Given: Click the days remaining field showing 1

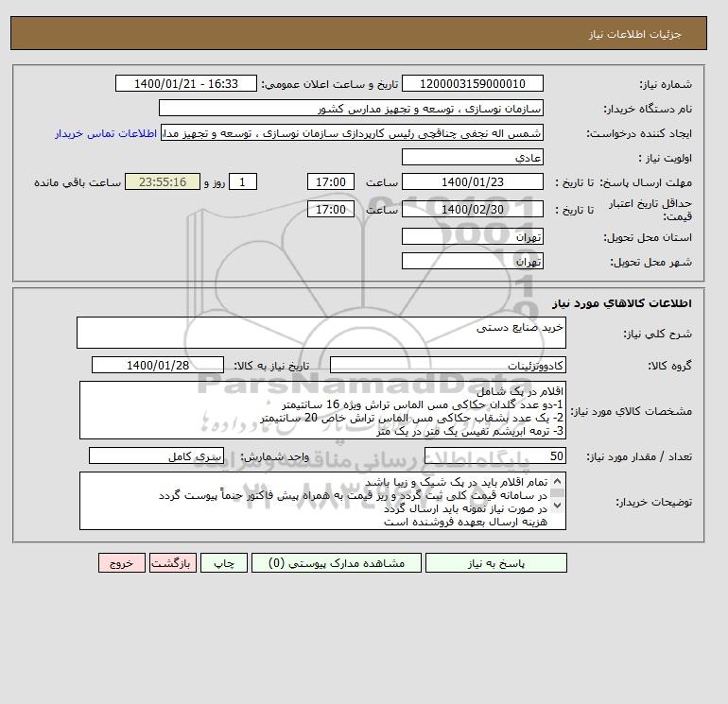Looking at the screenshot, I should (242, 182).
